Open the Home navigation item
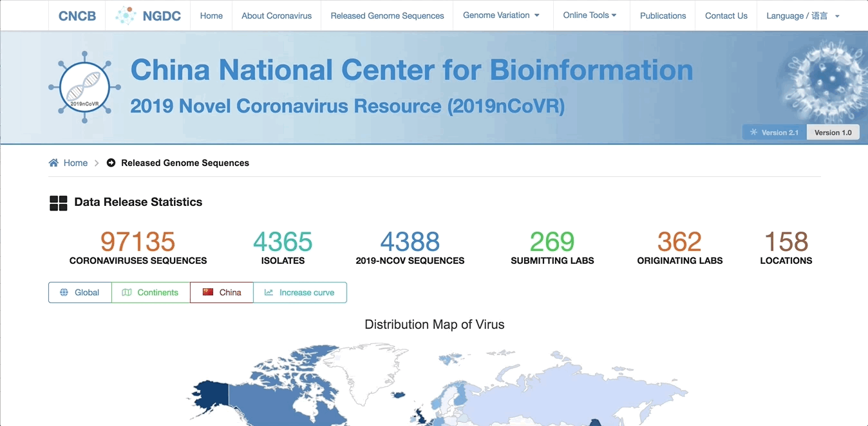Viewport: 868px width, 426px height. 211,15
